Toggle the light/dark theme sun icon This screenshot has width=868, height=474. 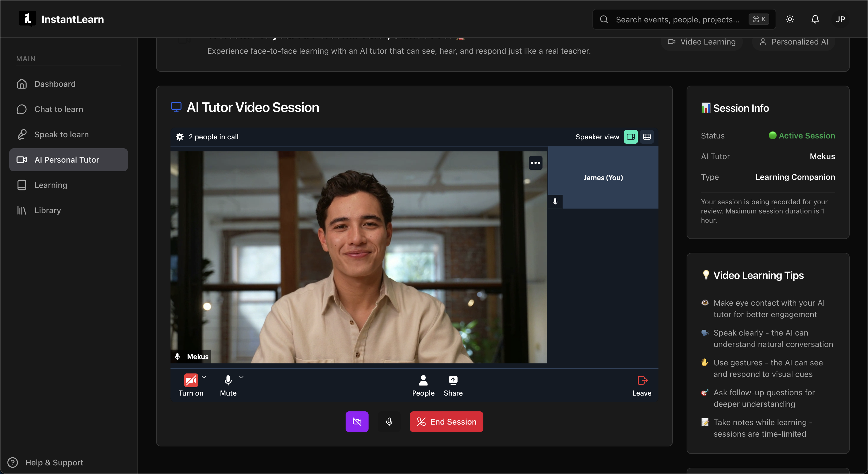pyautogui.click(x=790, y=19)
